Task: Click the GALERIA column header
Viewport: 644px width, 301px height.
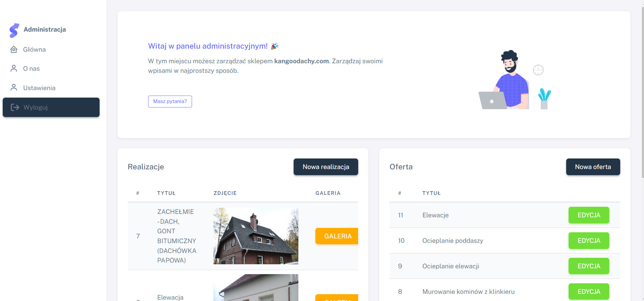Action: [328, 193]
